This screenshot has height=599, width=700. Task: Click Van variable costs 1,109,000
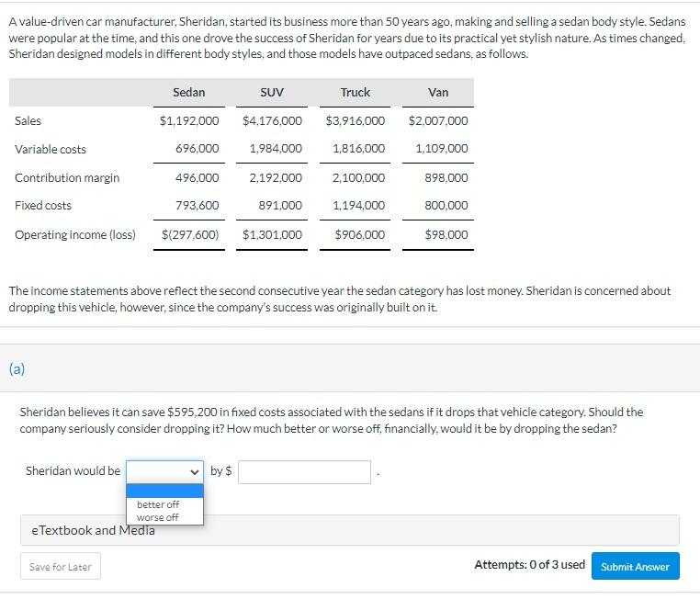(x=442, y=148)
